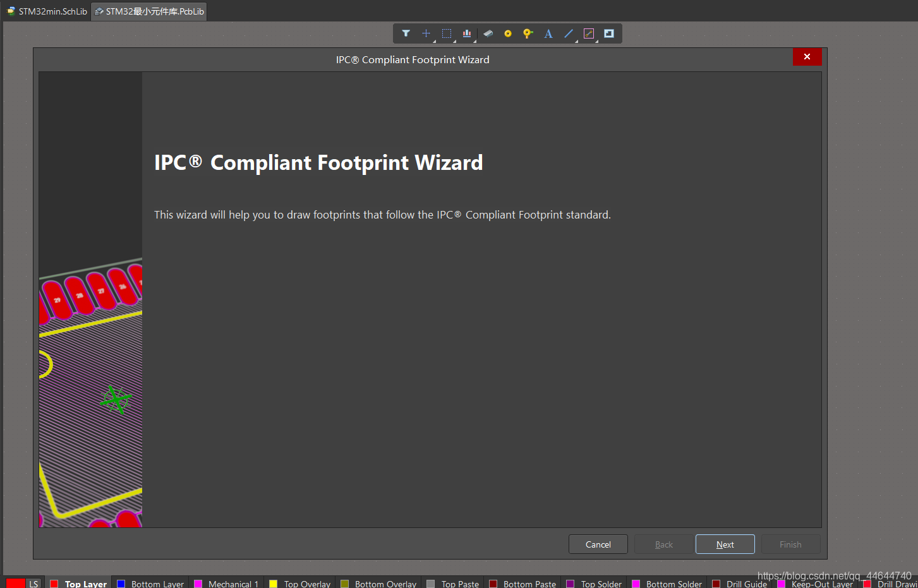
Task: Activate the Top Paste layer tab
Action: tap(453, 584)
